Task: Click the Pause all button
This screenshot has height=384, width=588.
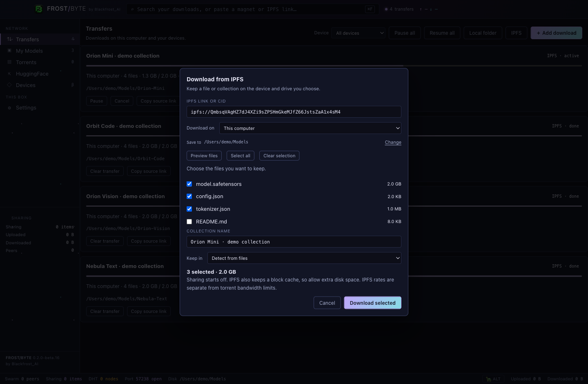Action: pos(405,33)
